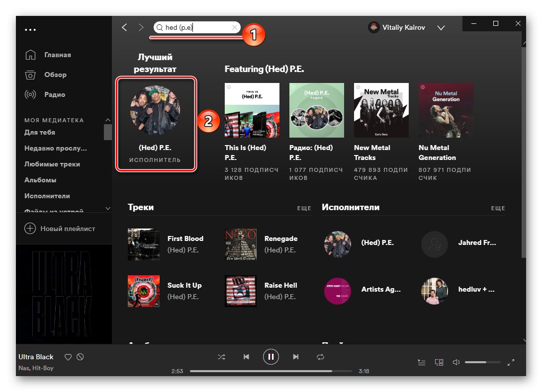Open the account dropdown next to Vitaliy Kairov

click(441, 28)
